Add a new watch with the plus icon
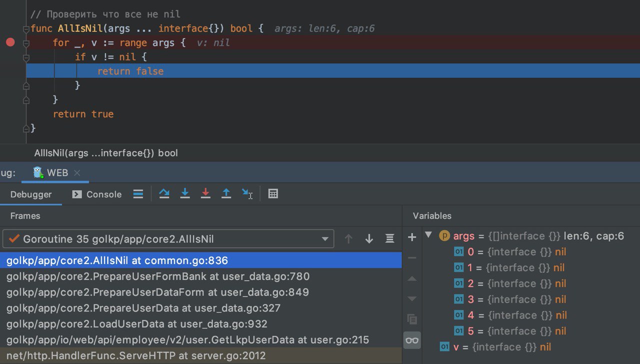The height and width of the screenshot is (364, 640). pyautogui.click(x=412, y=237)
